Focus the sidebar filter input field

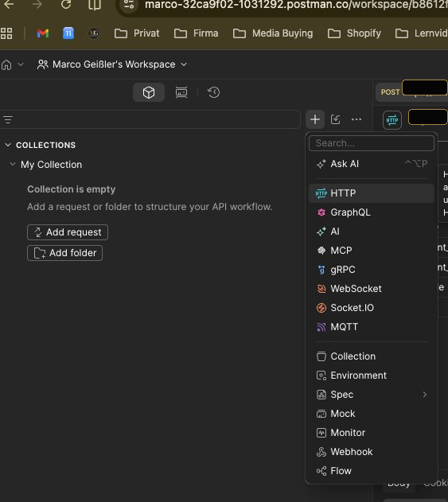150,120
